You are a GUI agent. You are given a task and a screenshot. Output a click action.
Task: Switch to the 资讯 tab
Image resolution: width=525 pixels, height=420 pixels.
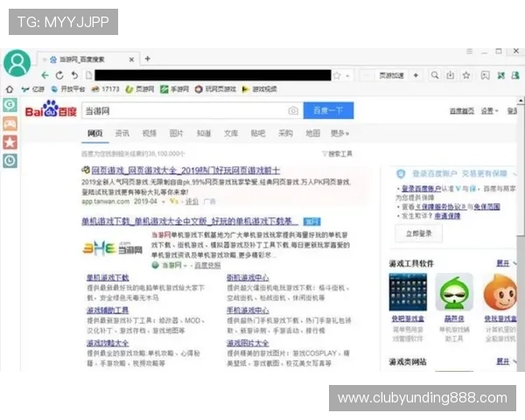click(122, 133)
